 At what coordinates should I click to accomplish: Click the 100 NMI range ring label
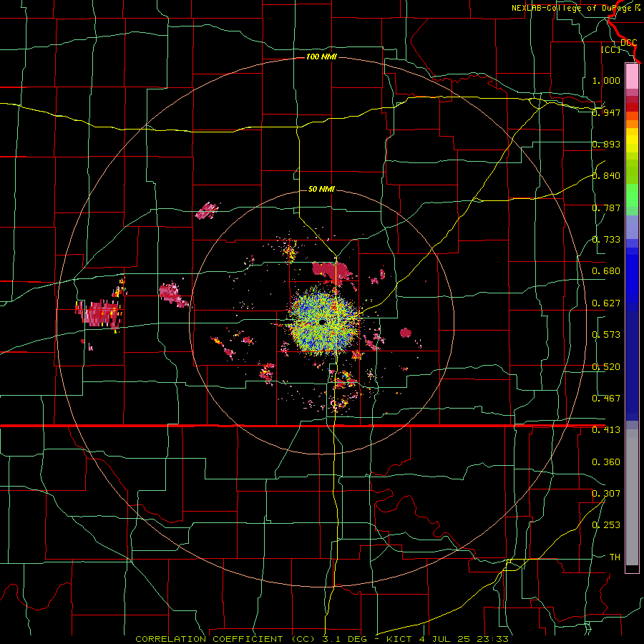click(x=321, y=57)
